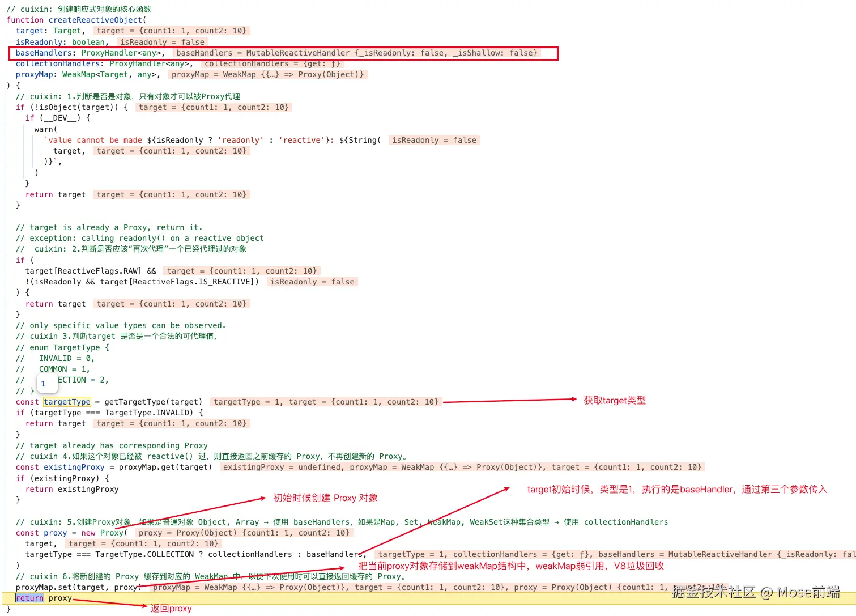Click the 'if (__DEV__) {' condition
856x616 pixels.
[58, 118]
